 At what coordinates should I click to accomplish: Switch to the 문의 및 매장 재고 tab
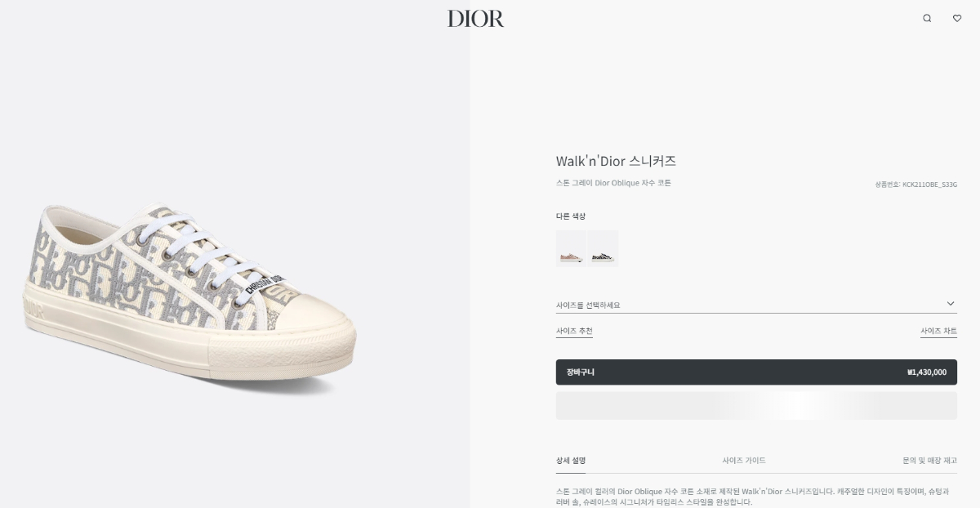929,461
